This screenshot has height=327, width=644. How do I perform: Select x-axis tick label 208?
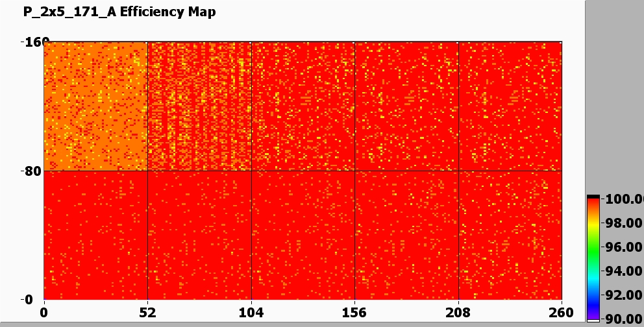458,312
